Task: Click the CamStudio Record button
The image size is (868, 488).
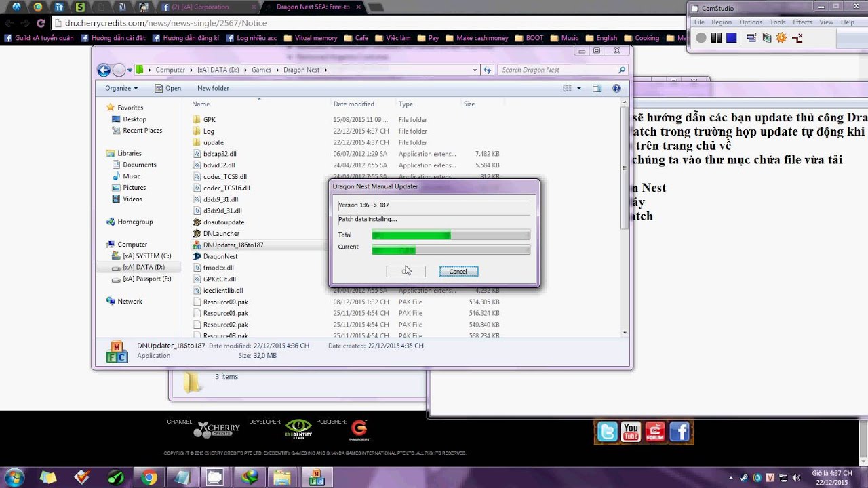Action: pyautogui.click(x=701, y=38)
